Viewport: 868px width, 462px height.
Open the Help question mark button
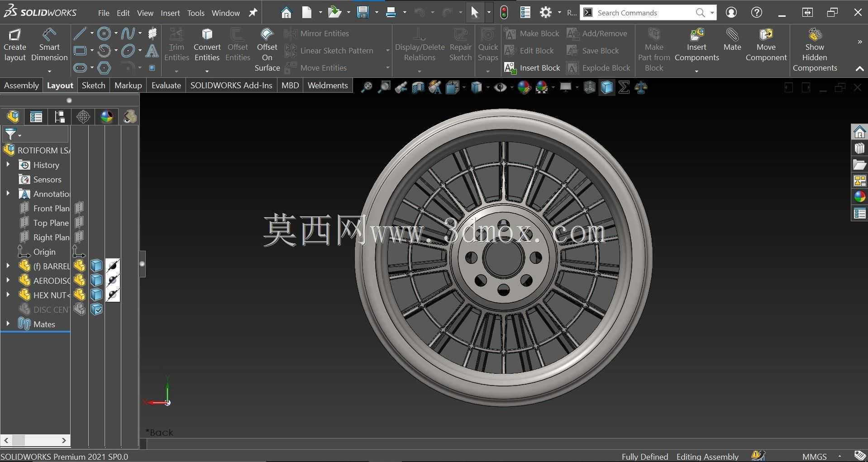coord(756,13)
